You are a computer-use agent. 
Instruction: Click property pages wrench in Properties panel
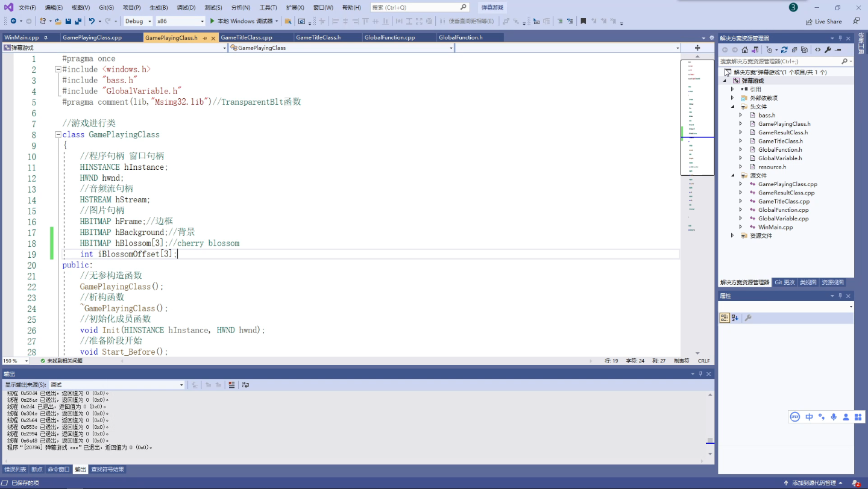pyautogui.click(x=748, y=317)
